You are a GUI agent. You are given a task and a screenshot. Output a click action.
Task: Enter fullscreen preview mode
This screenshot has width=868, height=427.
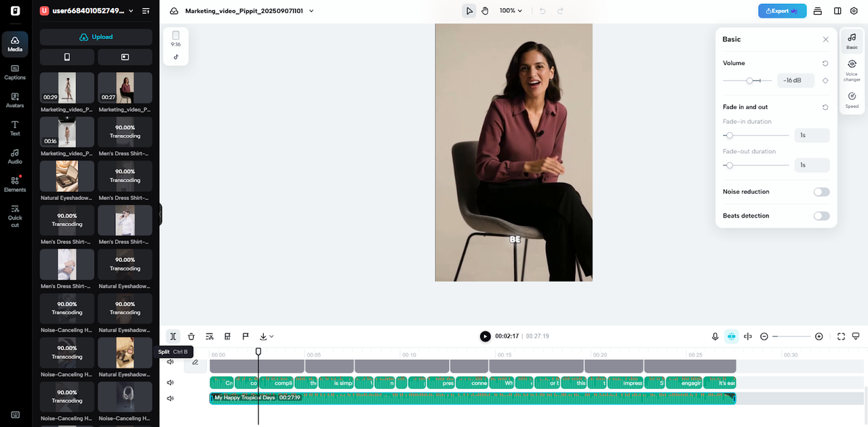(841, 336)
